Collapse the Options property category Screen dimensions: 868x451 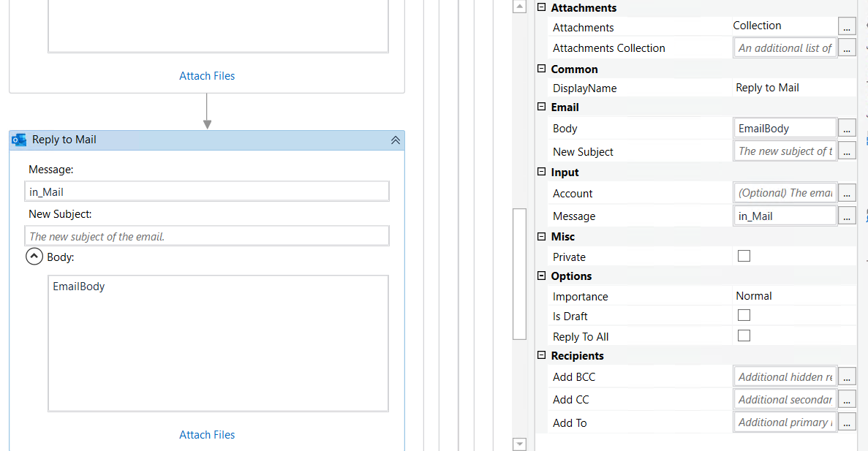point(542,276)
